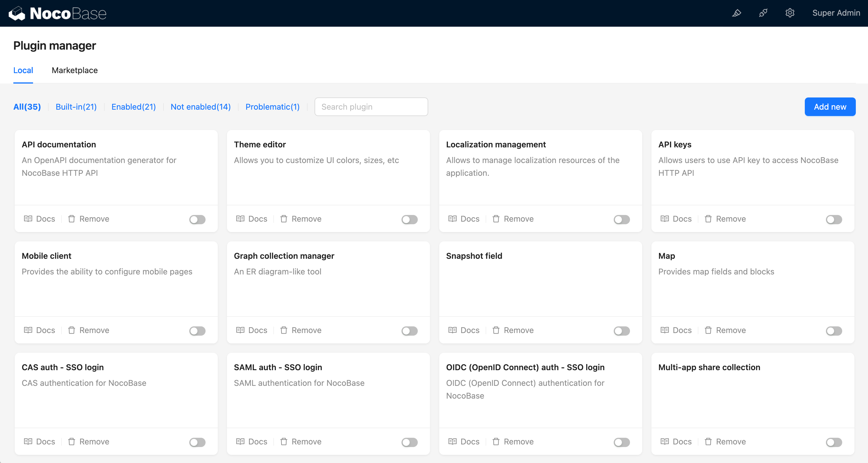Select the Not enabled(14) filter tab
Viewport: 868px width, 463px height.
200,106
